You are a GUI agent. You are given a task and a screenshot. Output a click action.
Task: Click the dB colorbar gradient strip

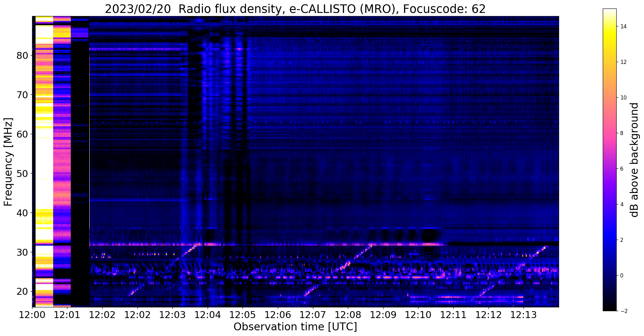click(609, 160)
